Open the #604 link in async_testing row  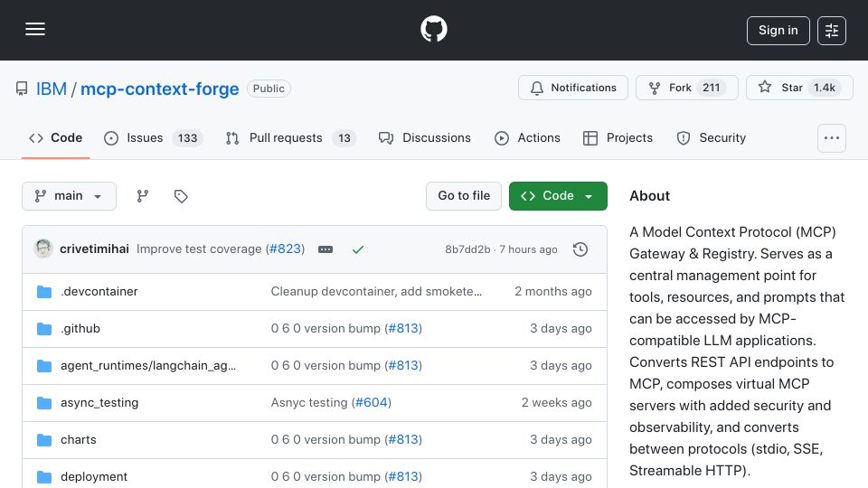[371, 403]
